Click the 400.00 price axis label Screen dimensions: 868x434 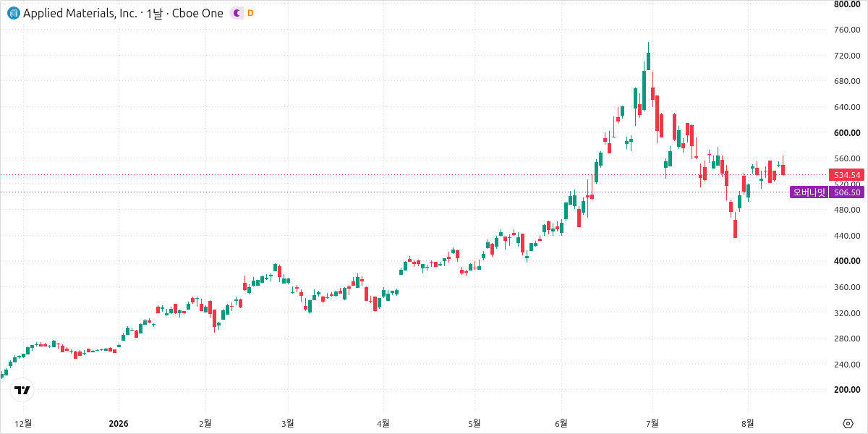click(x=846, y=261)
